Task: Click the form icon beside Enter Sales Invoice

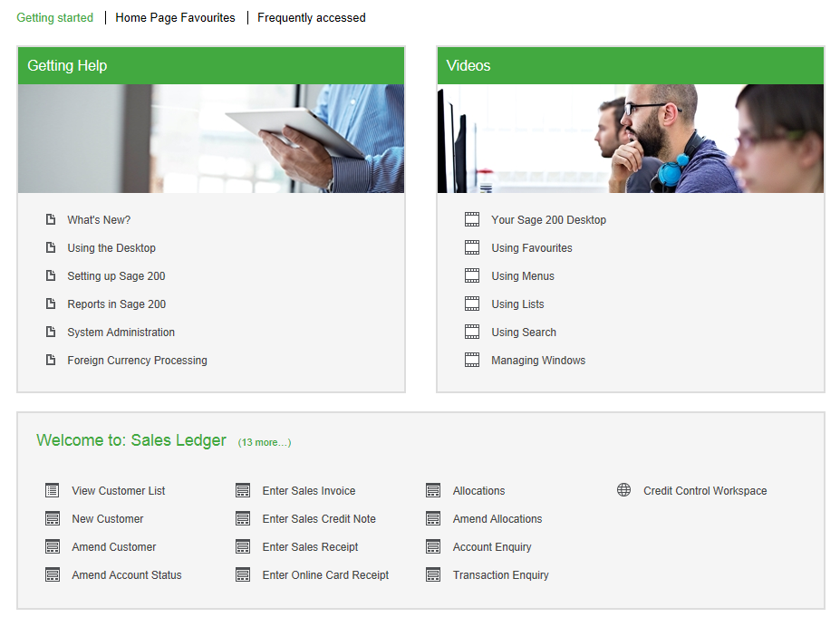Action: pos(243,490)
